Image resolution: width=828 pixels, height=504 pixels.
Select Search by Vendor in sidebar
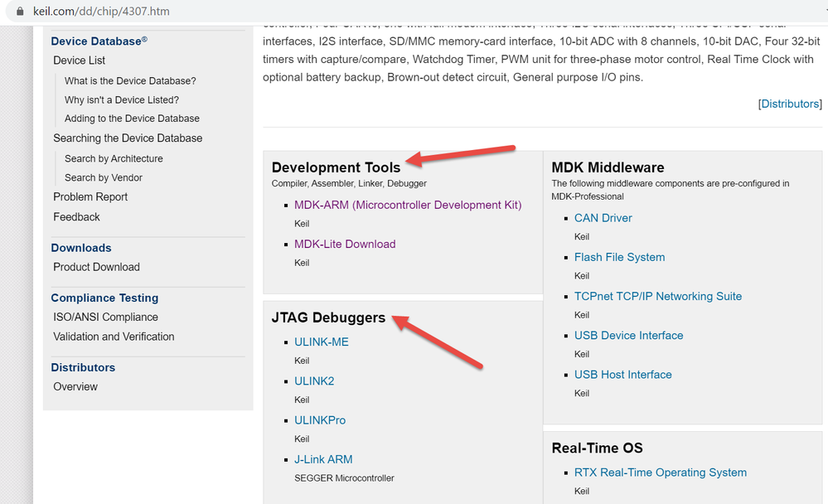[x=104, y=177]
